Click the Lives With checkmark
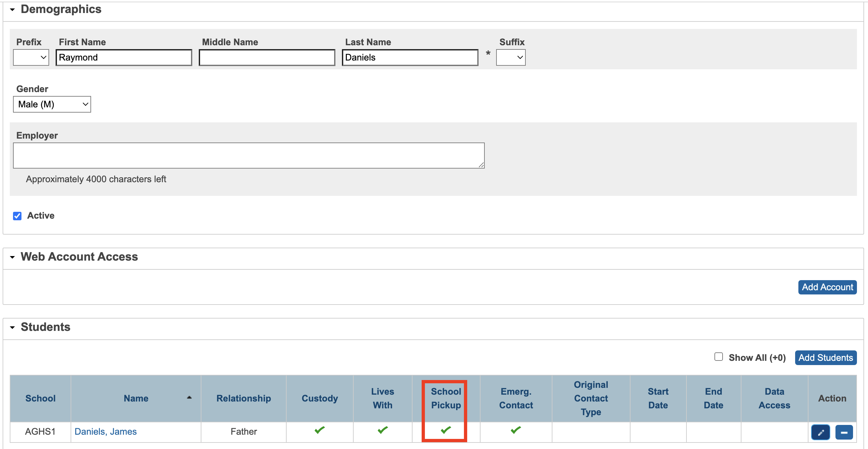This screenshot has height=449, width=868. (383, 430)
